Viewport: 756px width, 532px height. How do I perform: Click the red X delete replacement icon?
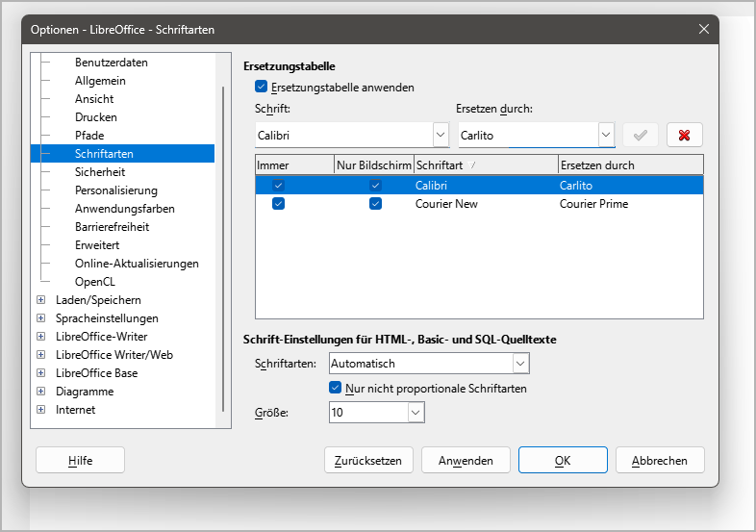coord(684,135)
